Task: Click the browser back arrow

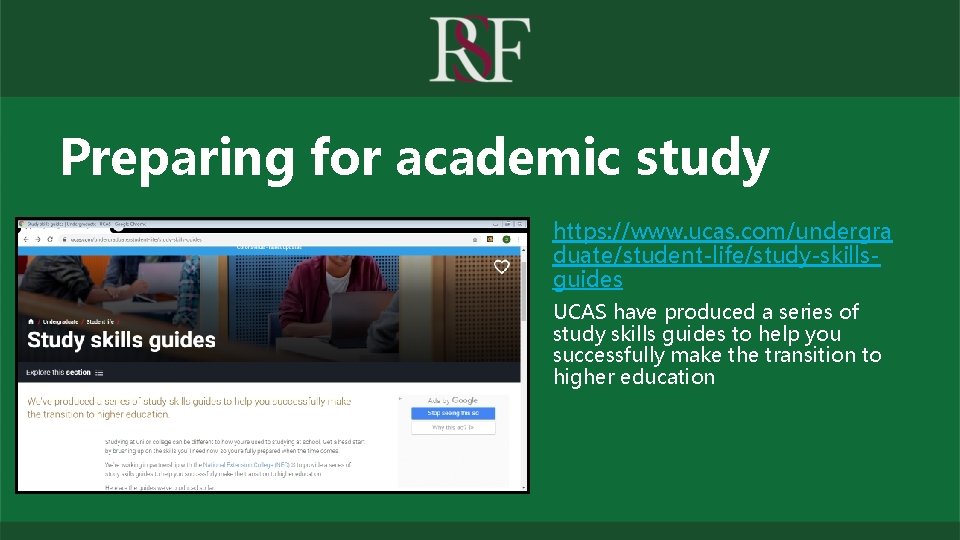Action: pyautogui.click(x=26, y=239)
